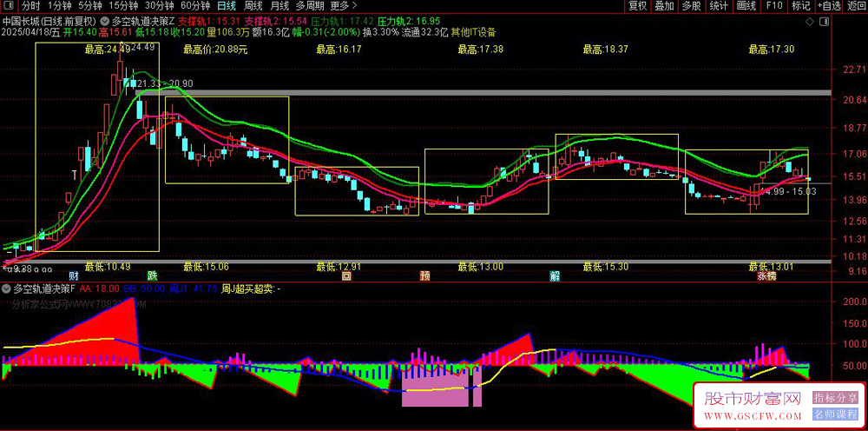This screenshot has width=868, height=431.
Task: Click the 最高:18.37 label
Action: click(606, 50)
